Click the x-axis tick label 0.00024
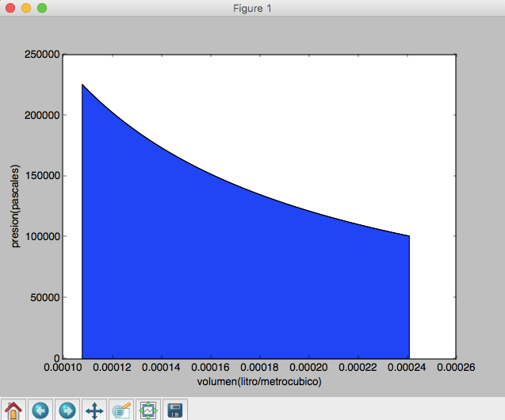The width and height of the screenshot is (505, 420). 407,367
